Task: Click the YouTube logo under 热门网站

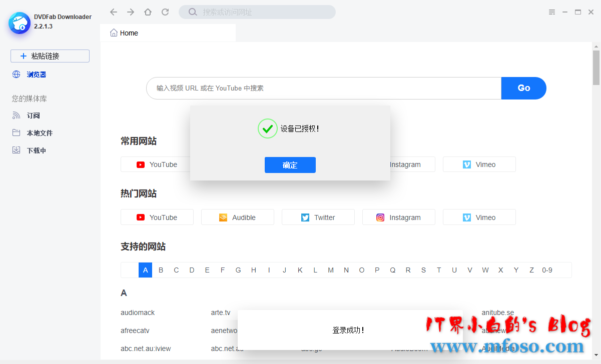Action: tap(141, 217)
